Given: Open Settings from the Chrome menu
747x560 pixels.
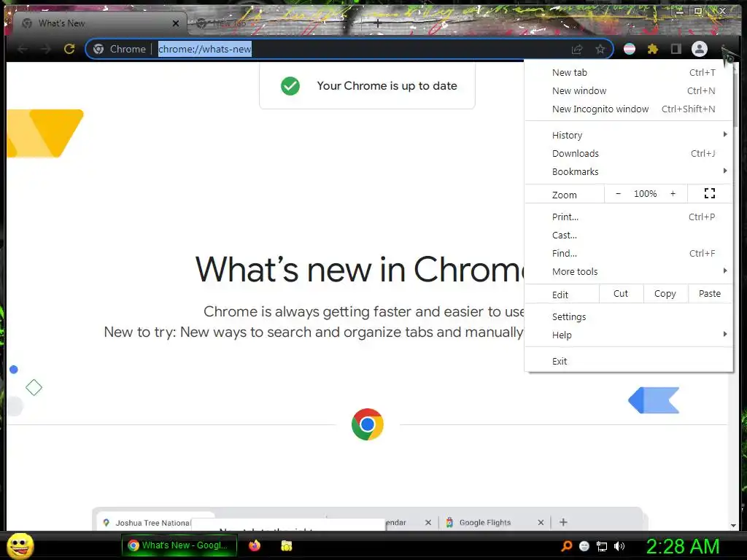Looking at the screenshot, I should (628, 316).
